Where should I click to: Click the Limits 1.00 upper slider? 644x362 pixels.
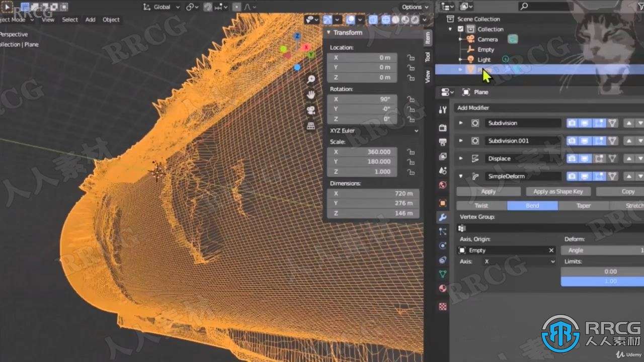(x=602, y=281)
